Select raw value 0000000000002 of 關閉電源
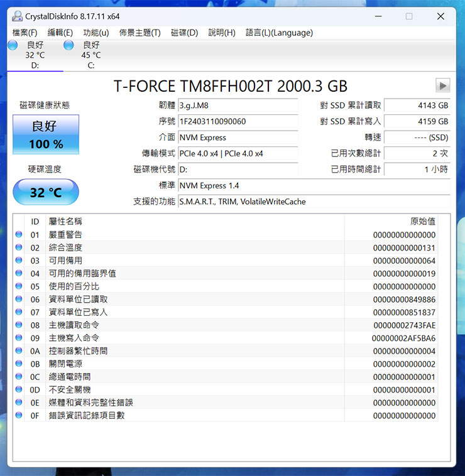Image resolution: width=465 pixels, height=476 pixels. click(x=404, y=364)
